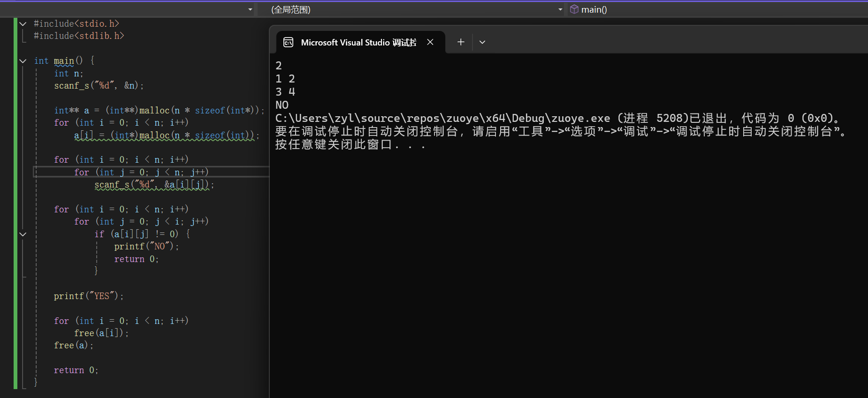Collapse the if (a[i][j] != 0) block
Screen dimensions: 868x398
tap(23, 234)
